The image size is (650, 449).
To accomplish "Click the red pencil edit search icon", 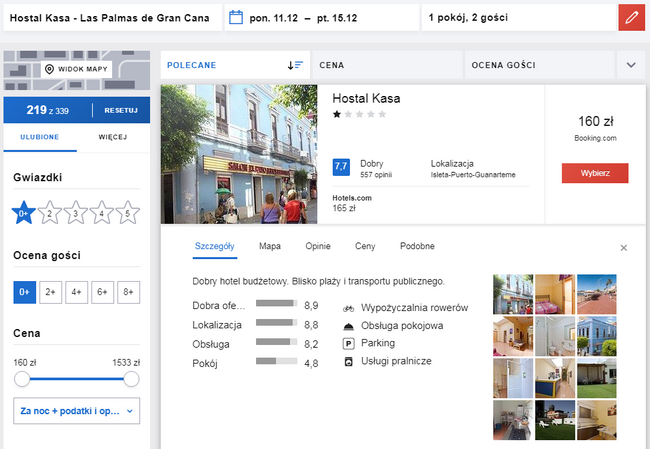I will [x=631, y=17].
